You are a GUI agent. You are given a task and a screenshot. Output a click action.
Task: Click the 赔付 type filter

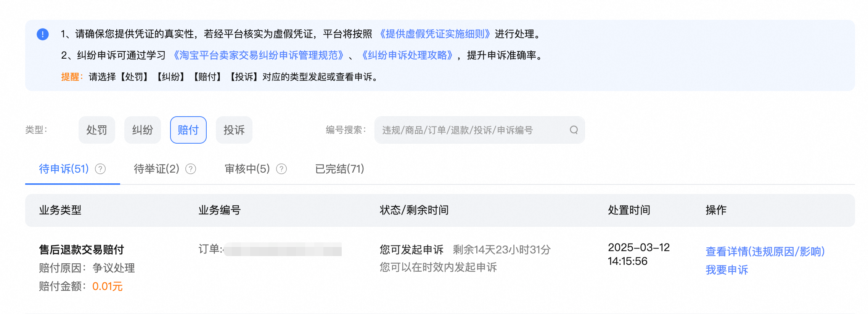pos(188,130)
